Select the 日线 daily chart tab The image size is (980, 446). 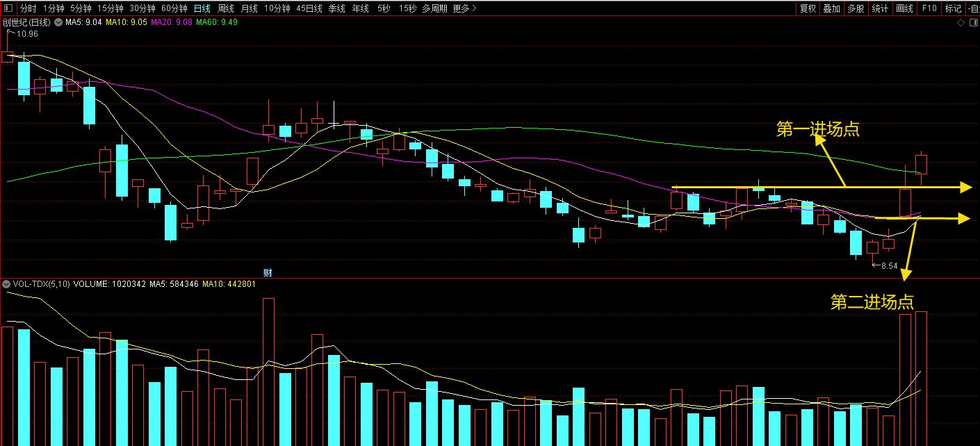[x=202, y=8]
